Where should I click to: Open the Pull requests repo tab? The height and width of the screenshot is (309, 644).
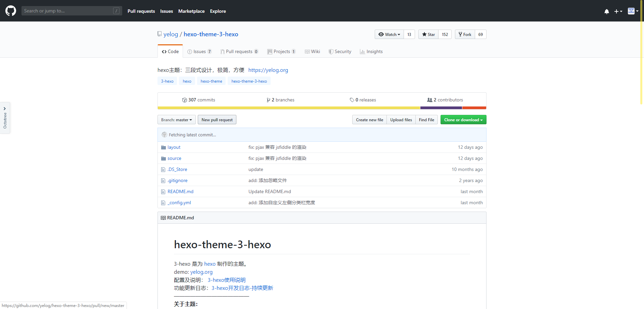coord(239,51)
